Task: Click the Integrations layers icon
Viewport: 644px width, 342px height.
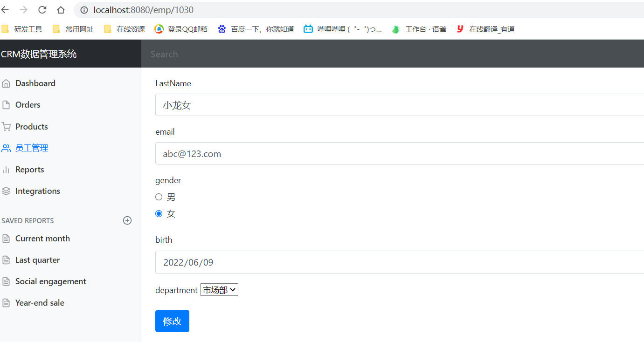Action: 7,191
